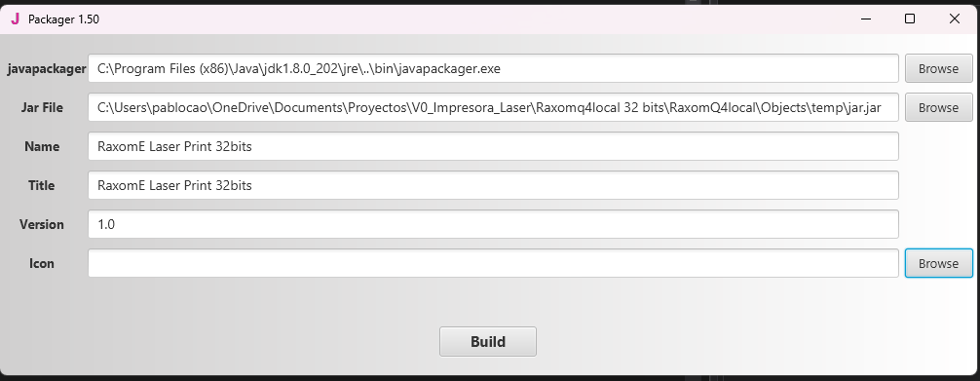980x381 pixels.
Task: Close the Packager 1.50 window
Action: [955, 19]
